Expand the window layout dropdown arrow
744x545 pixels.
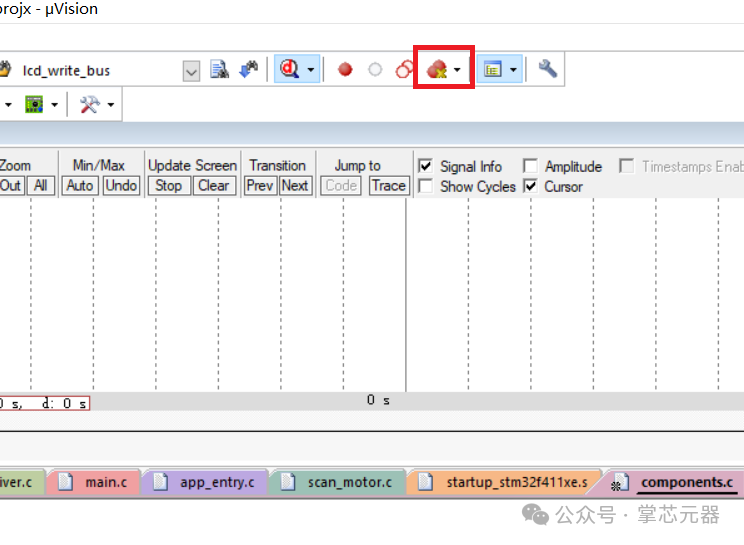click(x=513, y=70)
